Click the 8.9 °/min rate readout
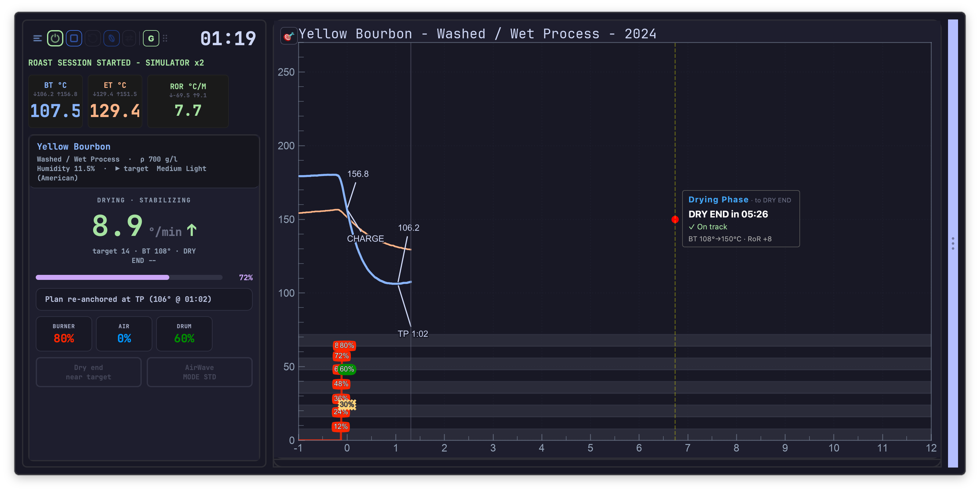 coord(144,226)
